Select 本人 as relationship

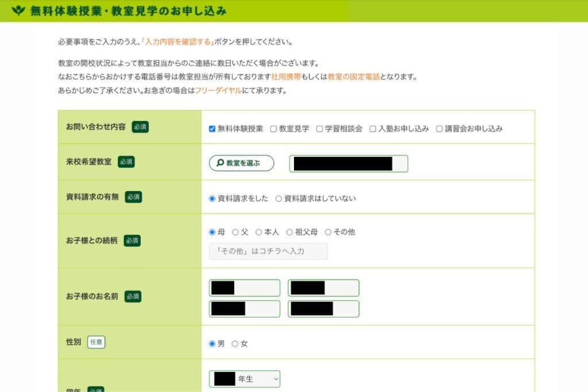(x=259, y=232)
